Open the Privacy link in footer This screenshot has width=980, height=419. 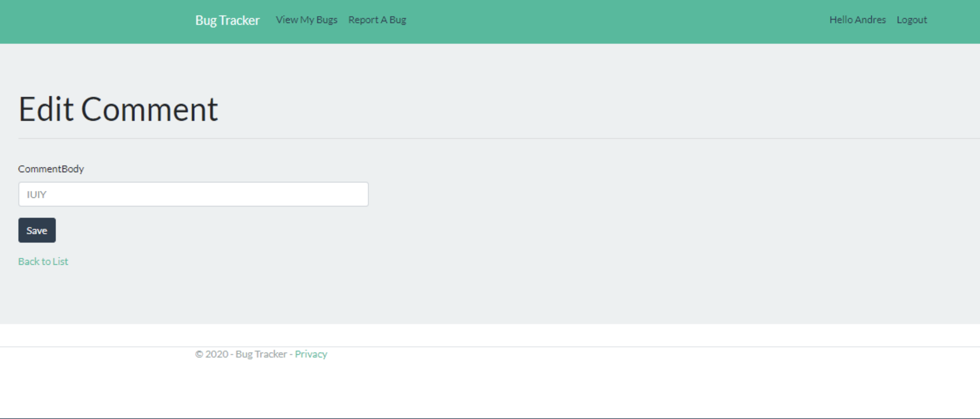point(311,354)
